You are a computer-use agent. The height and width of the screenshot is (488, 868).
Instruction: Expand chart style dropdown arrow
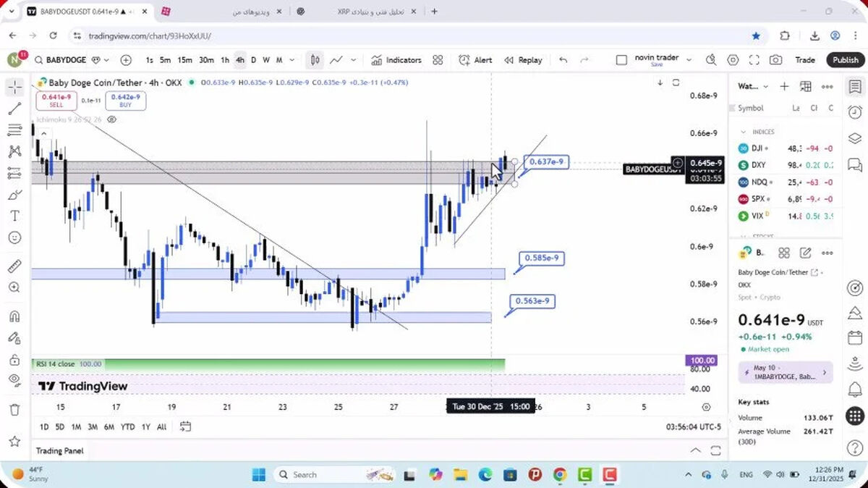tap(354, 60)
